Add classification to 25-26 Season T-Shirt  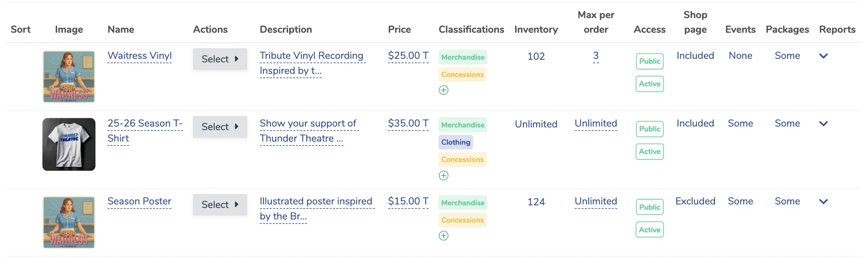pyautogui.click(x=444, y=176)
